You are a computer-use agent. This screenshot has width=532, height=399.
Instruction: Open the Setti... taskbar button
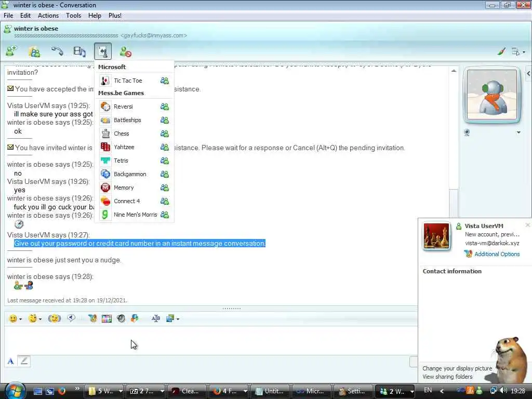[352, 391]
